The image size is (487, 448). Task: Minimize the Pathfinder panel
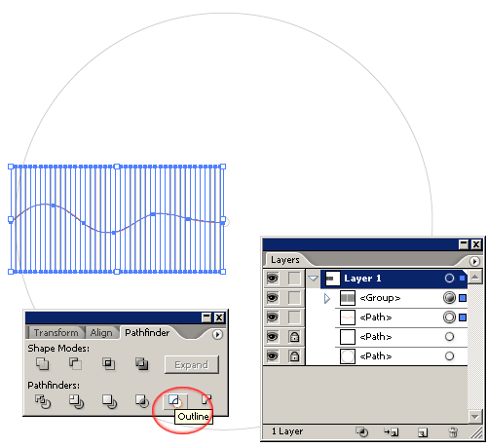tap(206, 317)
